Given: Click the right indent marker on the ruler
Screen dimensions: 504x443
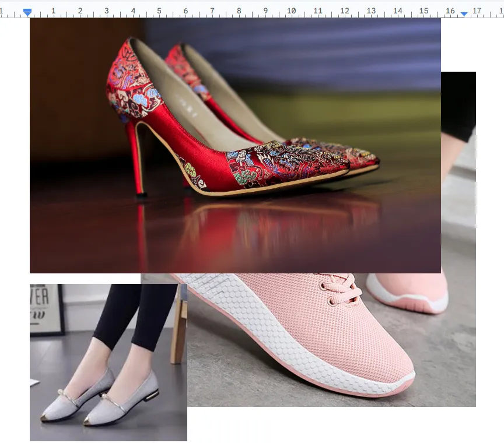Looking at the screenshot, I should coord(464,13).
